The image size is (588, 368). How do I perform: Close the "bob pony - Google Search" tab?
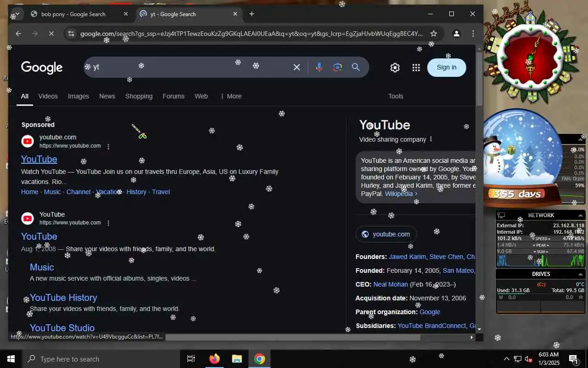point(126,14)
